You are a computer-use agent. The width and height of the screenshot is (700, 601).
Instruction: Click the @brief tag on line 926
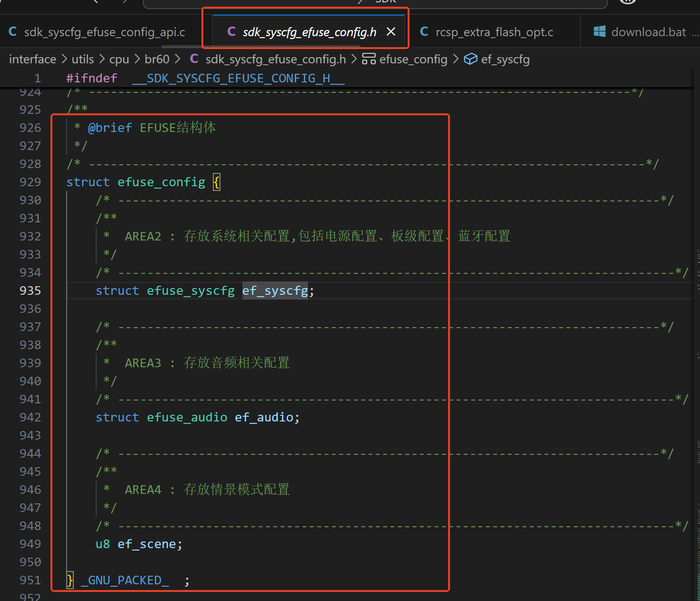[110, 128]
